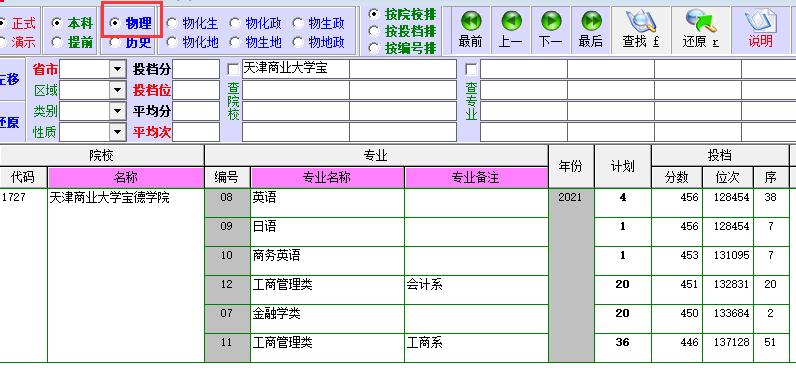Open the 类别 dropdown list

pyautogui.click(x=118, y=111)
